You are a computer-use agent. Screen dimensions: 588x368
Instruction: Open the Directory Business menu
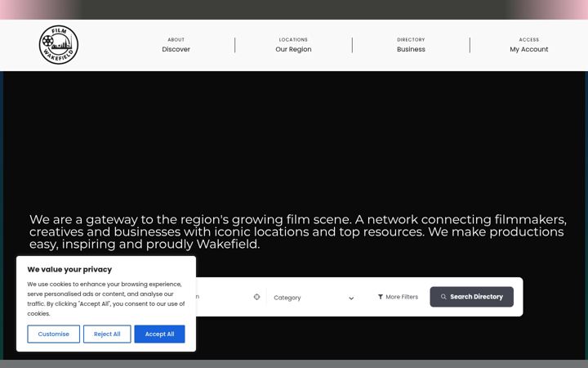pos(411,45)
